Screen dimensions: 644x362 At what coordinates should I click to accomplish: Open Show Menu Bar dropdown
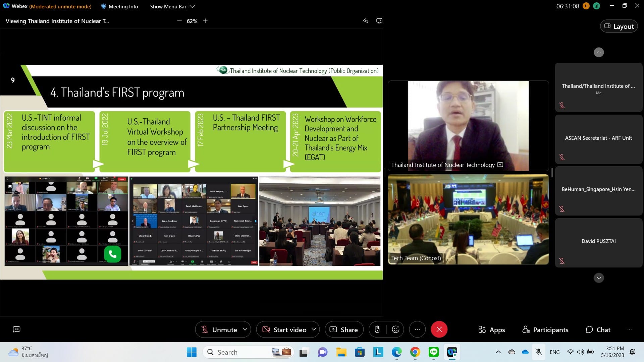pos(172,6)
